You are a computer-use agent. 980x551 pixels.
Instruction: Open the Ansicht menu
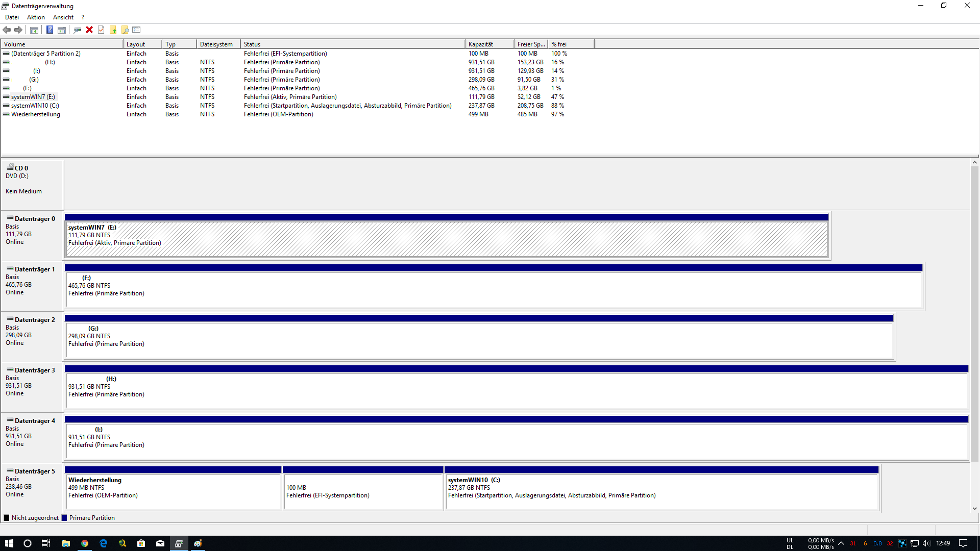[63, 17]
